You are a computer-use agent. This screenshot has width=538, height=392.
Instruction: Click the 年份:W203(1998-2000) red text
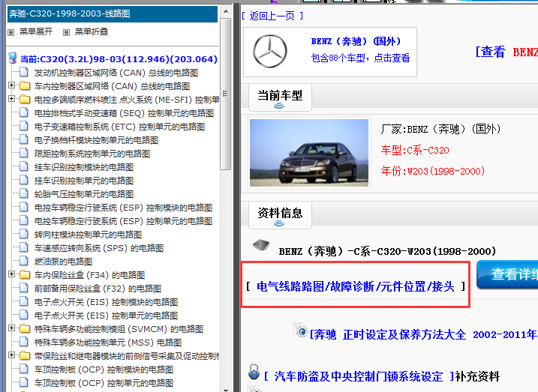433,171
